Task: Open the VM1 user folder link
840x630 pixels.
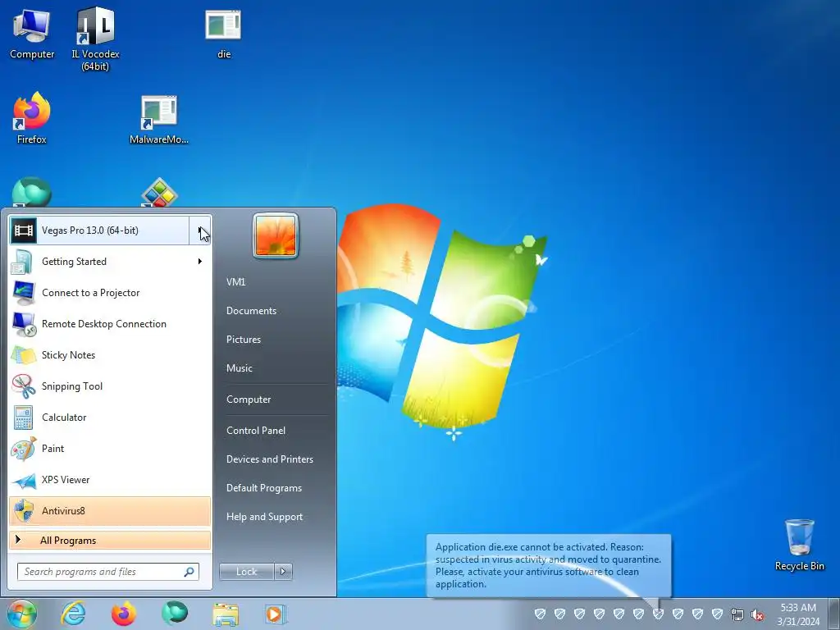Action: click(x=235, y=282)
